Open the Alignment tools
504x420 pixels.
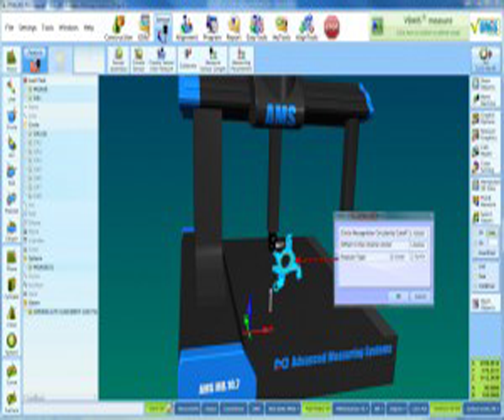pyautogui.click(x=186, y=28)
